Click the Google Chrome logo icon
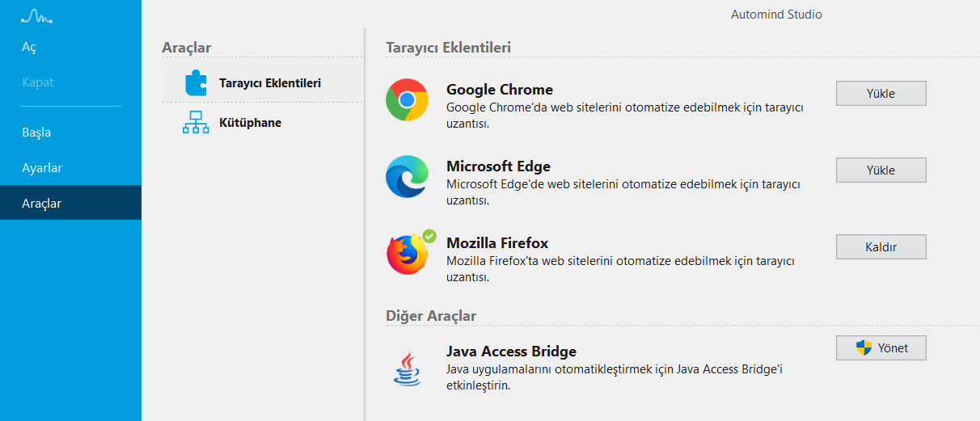 point(407,100)
